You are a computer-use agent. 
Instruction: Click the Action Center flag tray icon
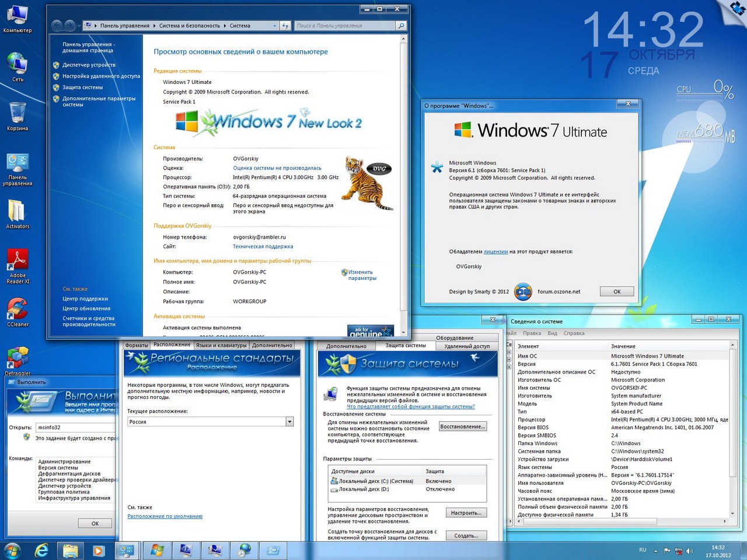(667, 551)
